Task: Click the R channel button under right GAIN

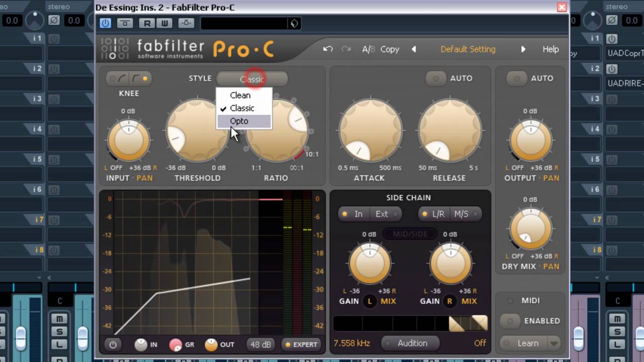Action: point(449,301)
